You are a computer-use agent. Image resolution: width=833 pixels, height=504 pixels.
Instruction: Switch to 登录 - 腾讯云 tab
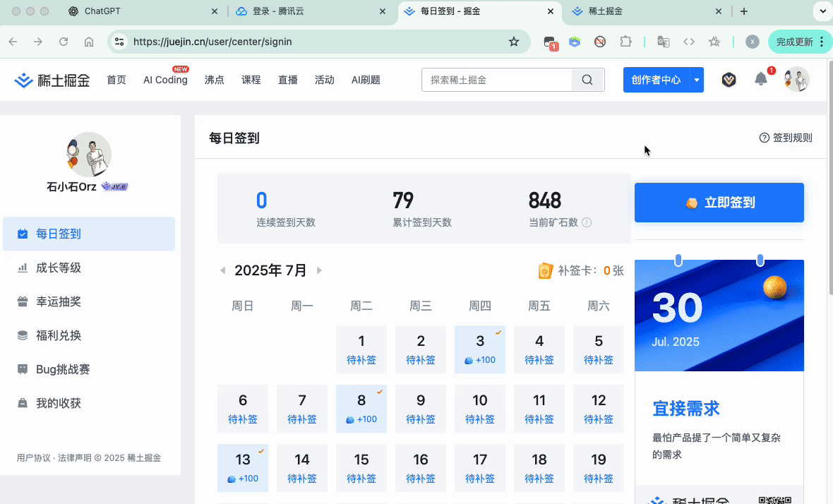coord(311,11)
